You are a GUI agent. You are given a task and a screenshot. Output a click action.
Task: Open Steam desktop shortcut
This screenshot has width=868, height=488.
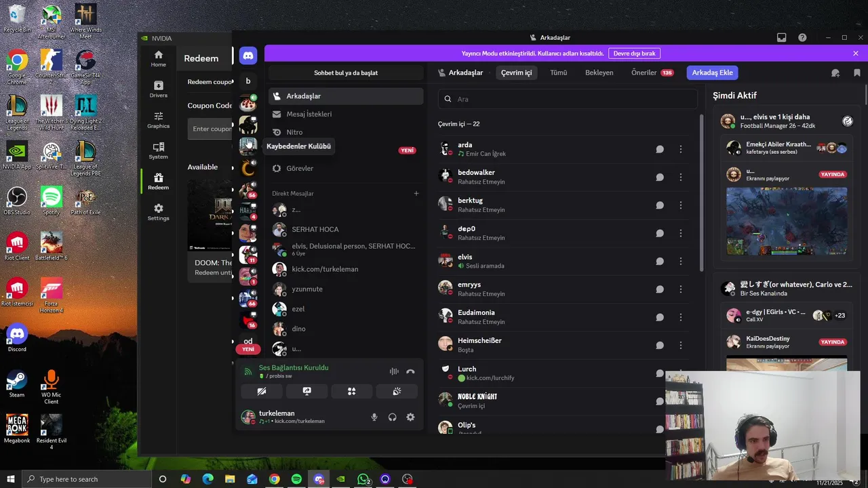(17, 384)
